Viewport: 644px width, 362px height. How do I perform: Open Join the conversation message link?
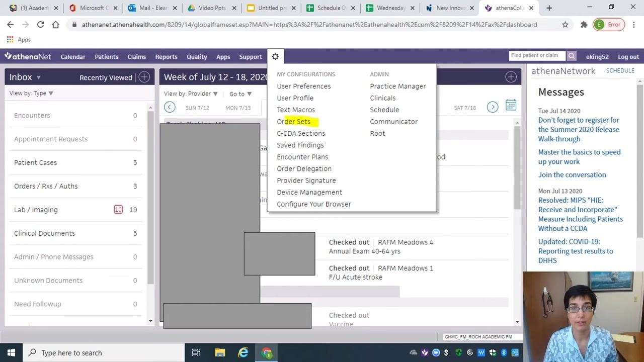572,174
